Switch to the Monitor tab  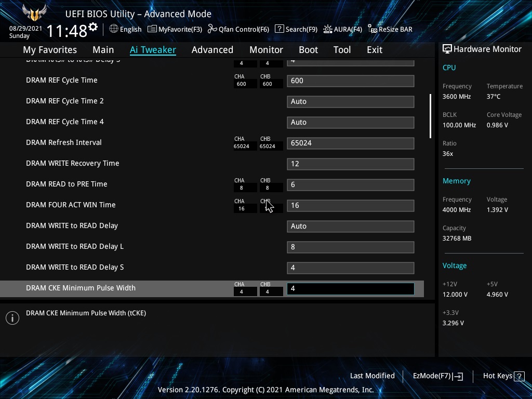click(267, 50)
